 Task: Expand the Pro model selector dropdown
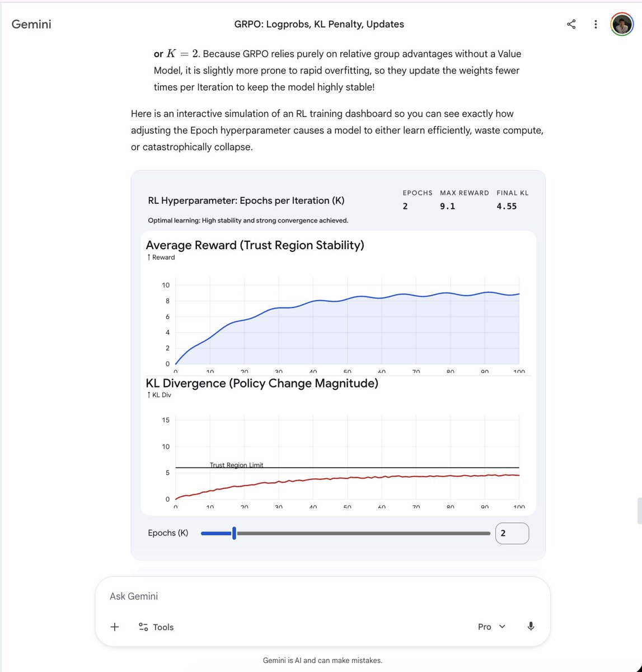tap(491, 627)
